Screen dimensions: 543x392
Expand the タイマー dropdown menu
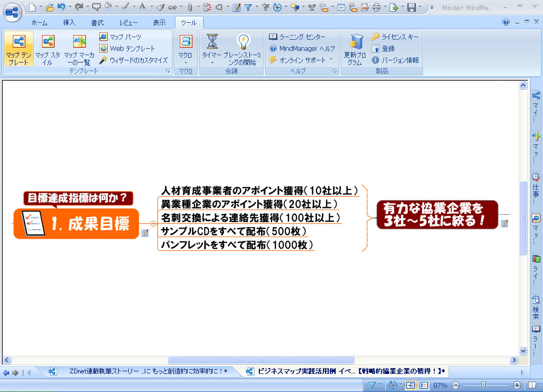tap(212, 63)
